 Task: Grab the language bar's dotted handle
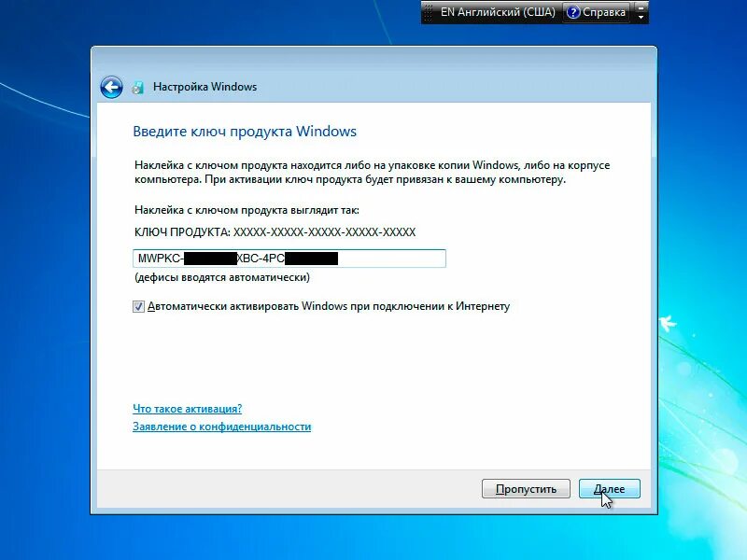click(x=429, y=12)
